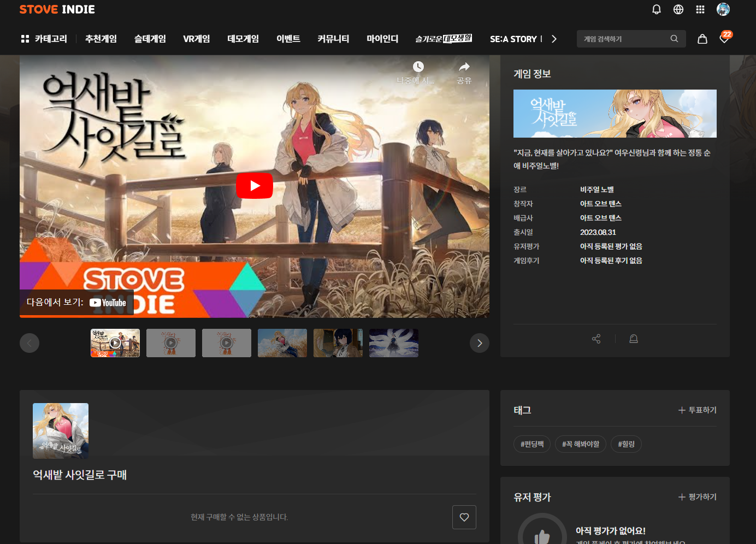Screen dimensions: 756x544
Task: Show next thumbnails with right arrow
Action: click(x=479, y=343)
